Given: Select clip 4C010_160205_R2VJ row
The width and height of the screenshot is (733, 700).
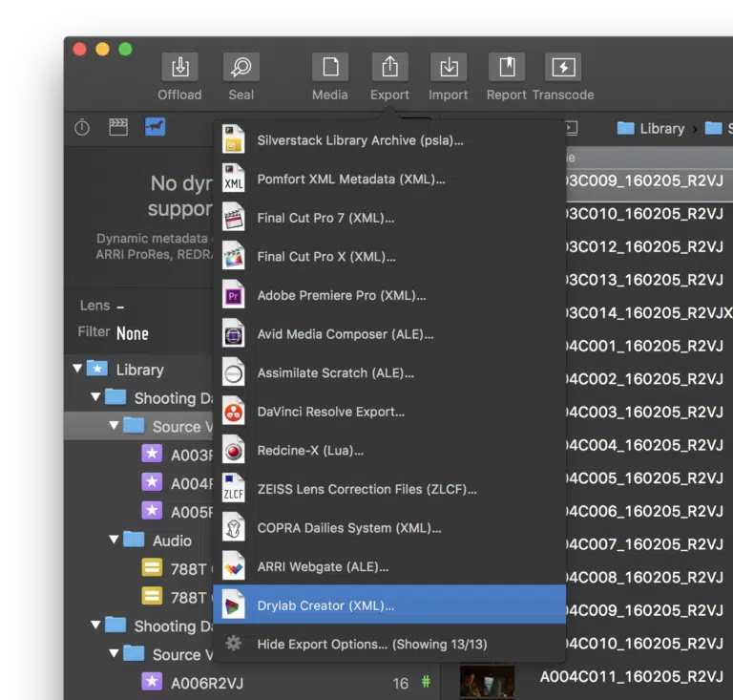Looking at the screenshot, I should [649, 644].
